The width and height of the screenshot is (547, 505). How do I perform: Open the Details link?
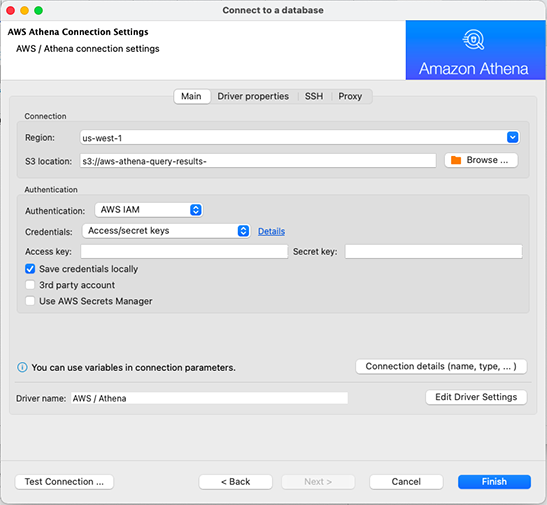click(x=271, y=231)
